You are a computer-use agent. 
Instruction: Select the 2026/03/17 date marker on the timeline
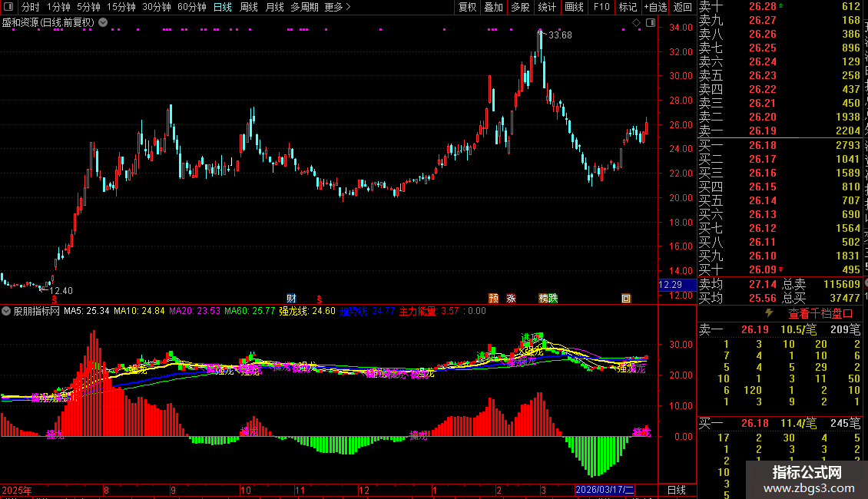(x=605, y=490)
